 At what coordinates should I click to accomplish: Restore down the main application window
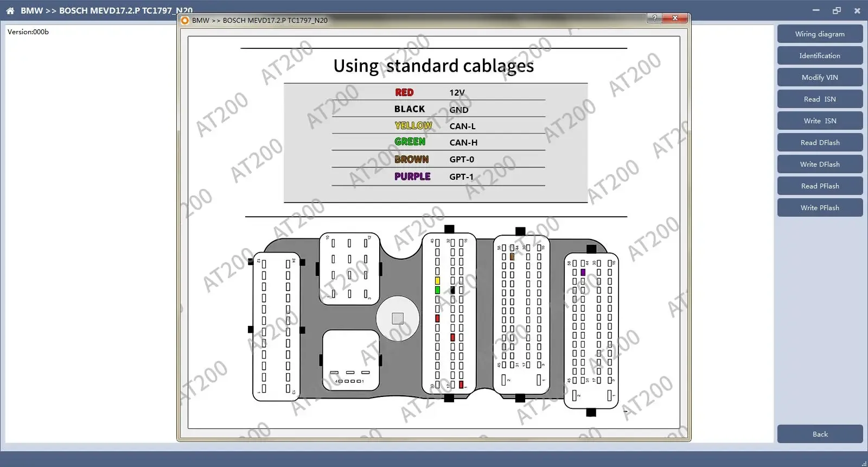pyautogui.click(x=837, y=10)
